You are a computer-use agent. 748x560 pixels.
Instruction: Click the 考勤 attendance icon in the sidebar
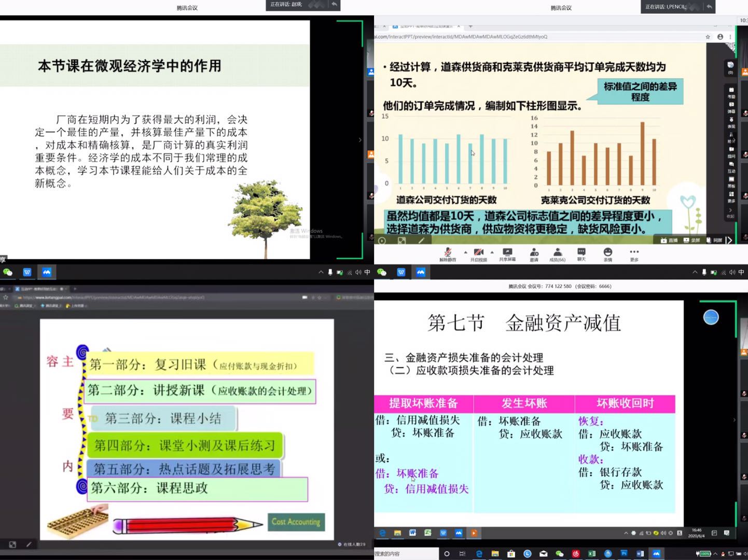[x=731, y=92]
